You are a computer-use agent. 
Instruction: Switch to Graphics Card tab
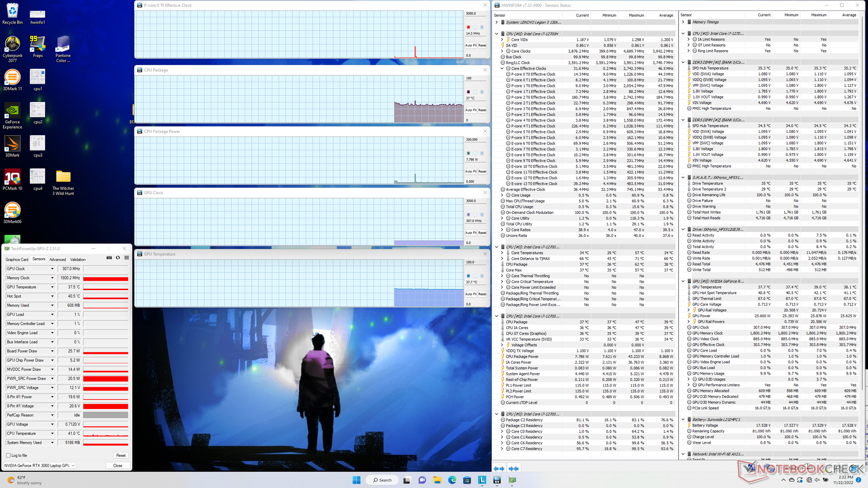pyautogui.click(x=17, y=259)
